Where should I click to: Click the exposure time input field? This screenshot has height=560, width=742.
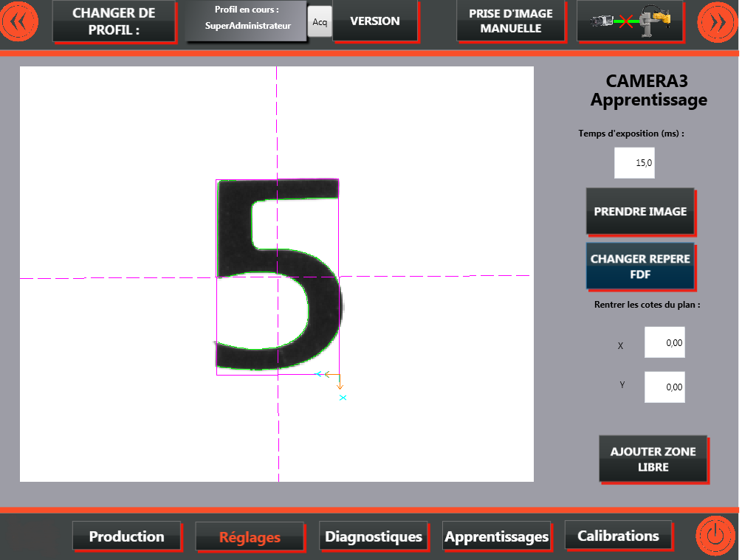(634, 163)
